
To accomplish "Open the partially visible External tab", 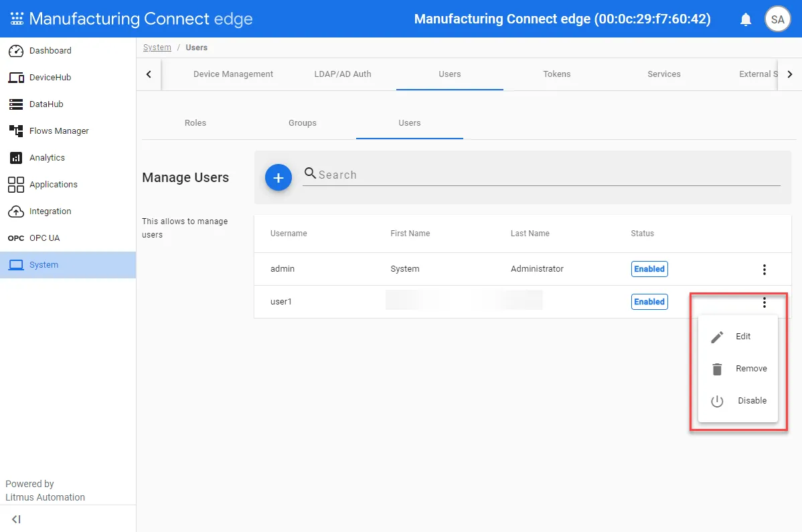I will [x=758, y=74].
